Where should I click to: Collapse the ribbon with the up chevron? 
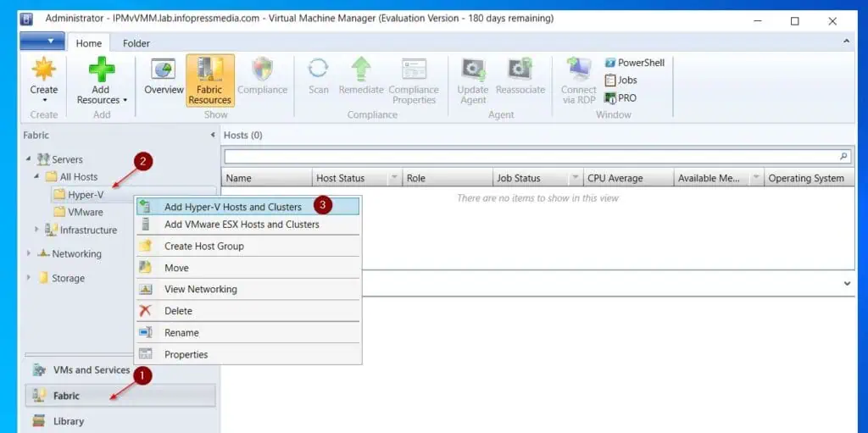click(846, 42)
